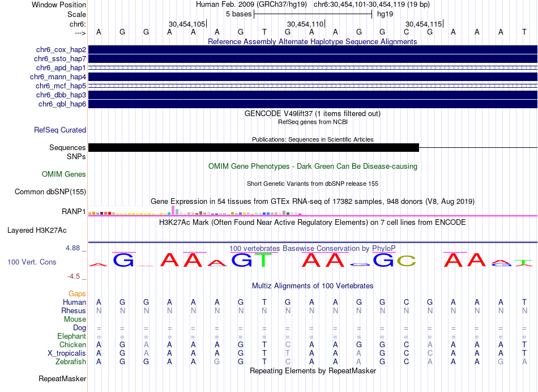Click the chr6_qbl_hap6 alignment bar

pos(313,104)
